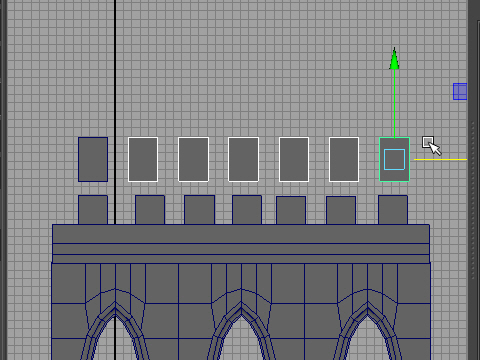Select the second white-outlined rectangle from left
480x360 pixels.
coord(193,159)
